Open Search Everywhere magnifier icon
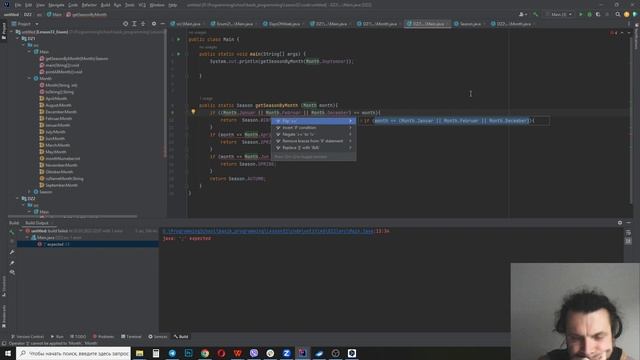Screen dimensions: 640x360 (x=618, y=14)
